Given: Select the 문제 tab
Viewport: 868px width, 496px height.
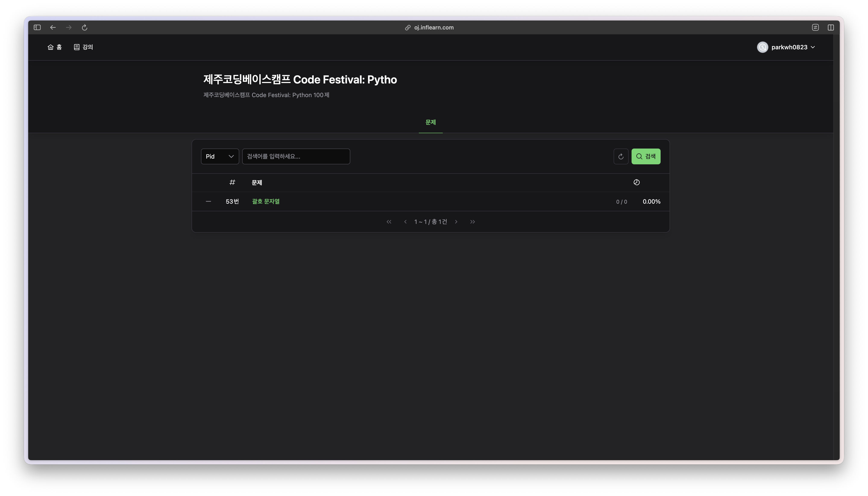Looking at the screenshot, I should (x=431, y=122).
